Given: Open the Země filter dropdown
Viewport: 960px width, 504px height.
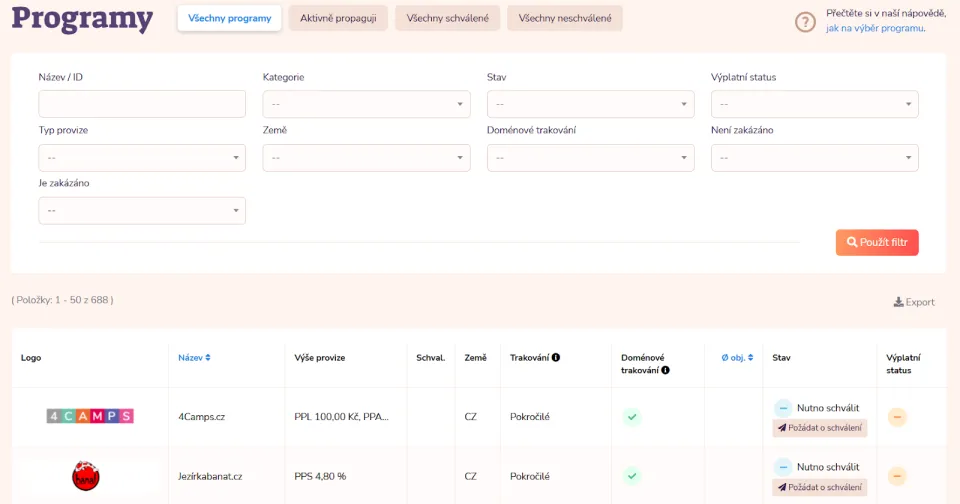Looking at the screenshot, I should coord(366,158).
